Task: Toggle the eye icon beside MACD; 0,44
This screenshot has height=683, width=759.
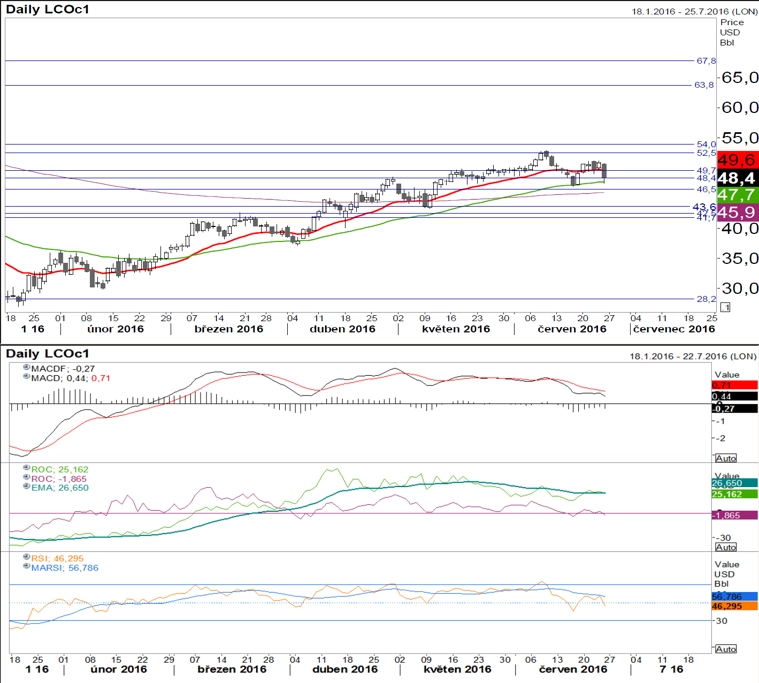Action: pyautogui.click(x=27, y=377)
